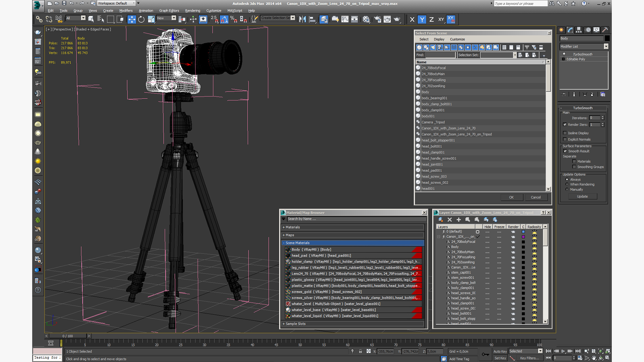
Task: Activate the Select and Rotate tool
Action: coord(141,19)
